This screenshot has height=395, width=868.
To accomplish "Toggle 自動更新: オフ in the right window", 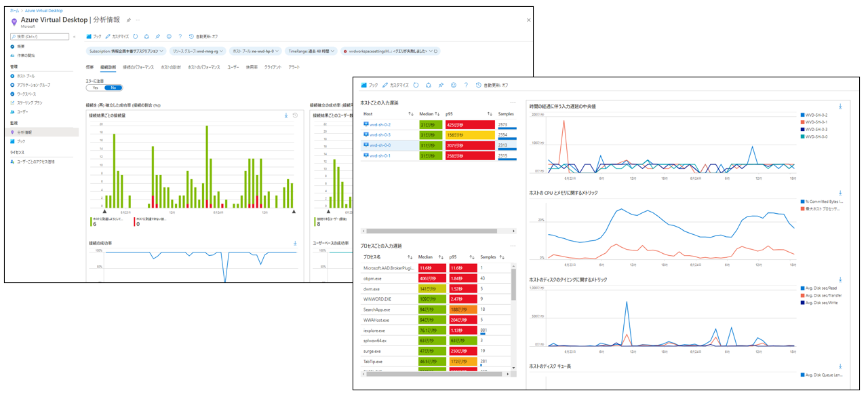I will click(492, 86).
